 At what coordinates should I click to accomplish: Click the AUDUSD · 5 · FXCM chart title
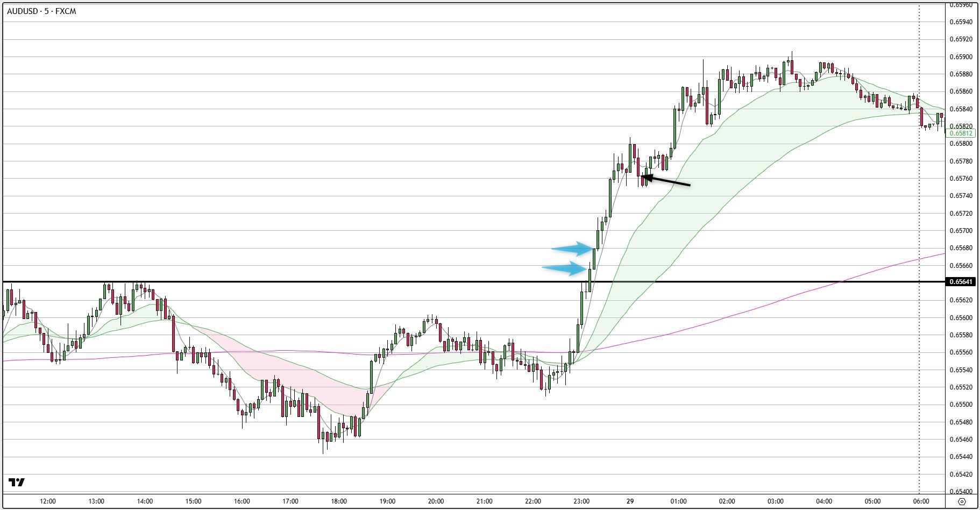point(41,11)
